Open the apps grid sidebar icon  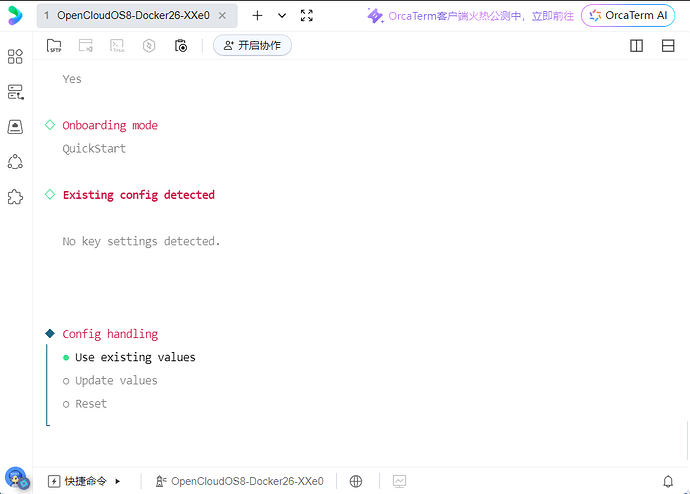(x=15, y=56)
